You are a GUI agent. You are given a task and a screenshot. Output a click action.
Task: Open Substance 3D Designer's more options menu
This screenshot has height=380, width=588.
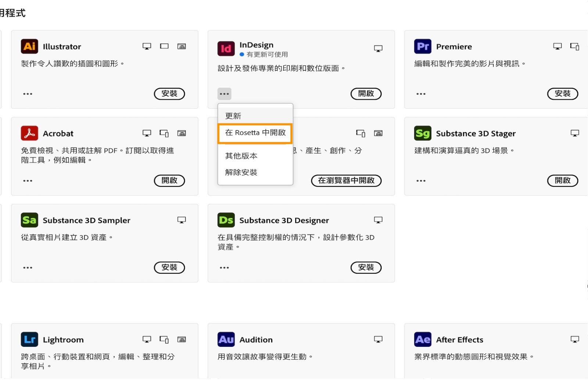(x=224, y=267)
